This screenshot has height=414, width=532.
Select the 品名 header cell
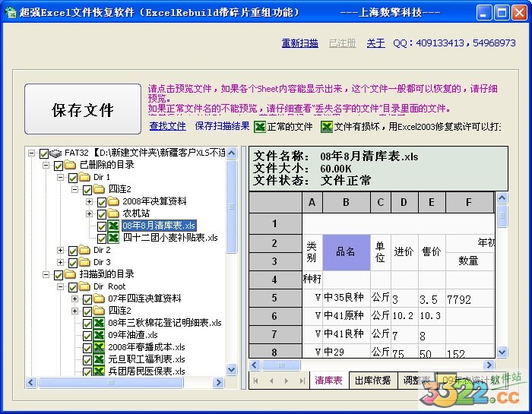pos(346,252)
